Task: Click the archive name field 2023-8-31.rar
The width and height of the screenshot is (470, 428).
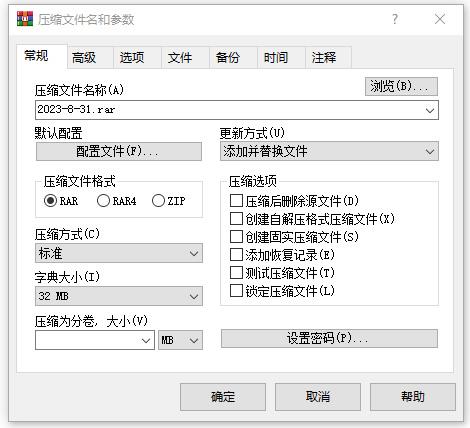Action: point(237,110)
